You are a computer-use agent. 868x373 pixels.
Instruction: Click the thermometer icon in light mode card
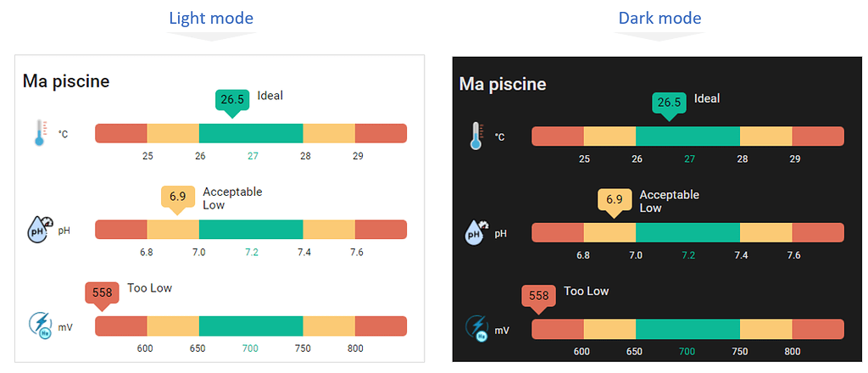point(40,133)
